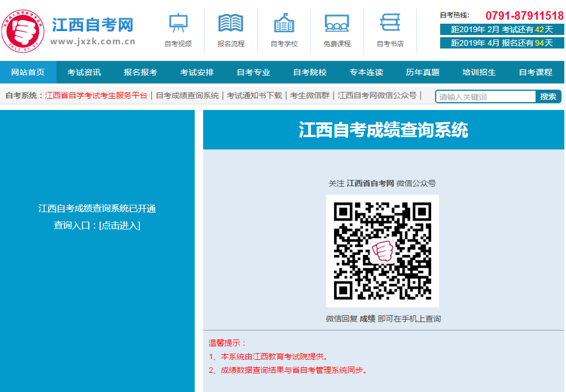Image resolution: width=566 pixels, height=392 pixels.
Task: Open the 自考视频 easel icon
Action: point(178,23)
